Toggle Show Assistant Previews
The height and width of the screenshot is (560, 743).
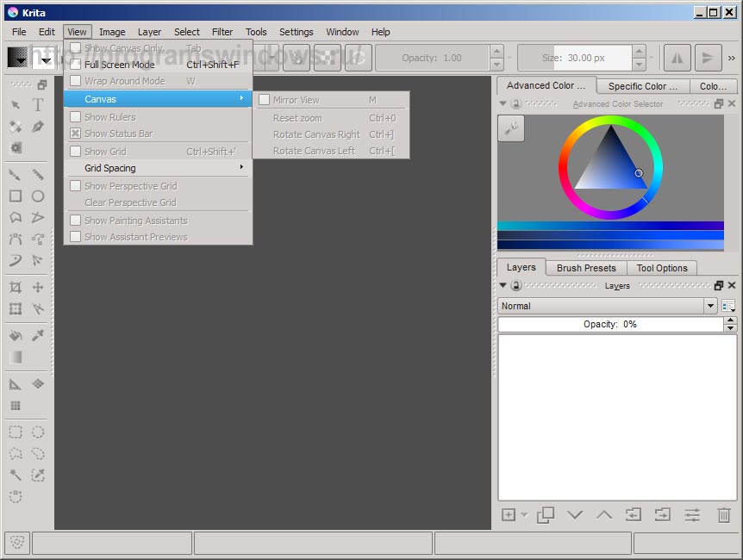[159, 237]
